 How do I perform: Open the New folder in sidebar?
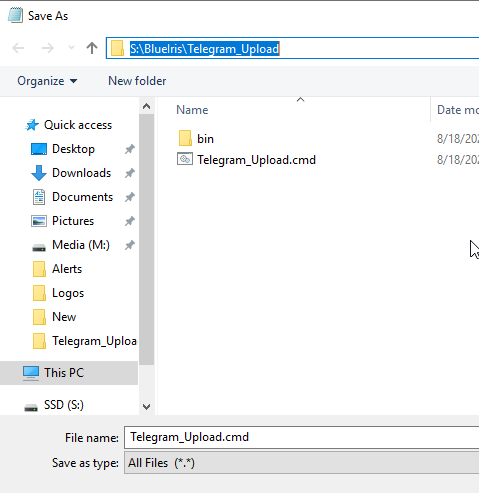[64, 317]
